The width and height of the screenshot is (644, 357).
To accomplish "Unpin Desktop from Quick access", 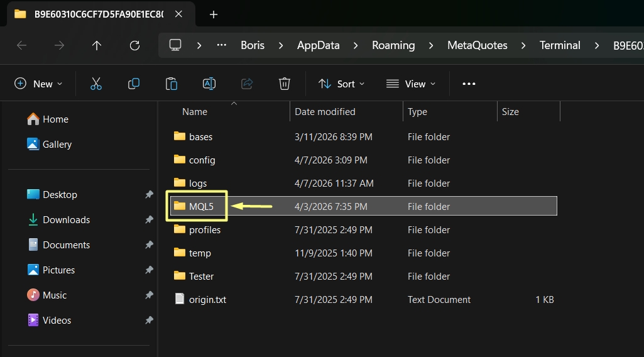I will (149, 195).
